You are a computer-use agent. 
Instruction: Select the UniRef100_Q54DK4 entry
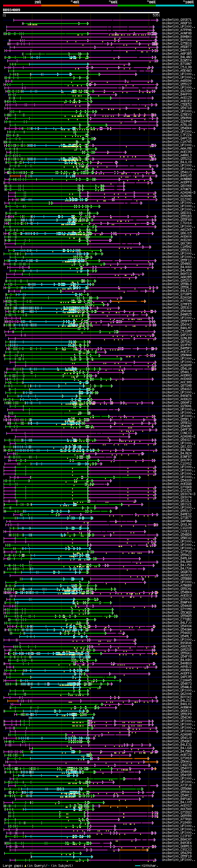point(177,128)
